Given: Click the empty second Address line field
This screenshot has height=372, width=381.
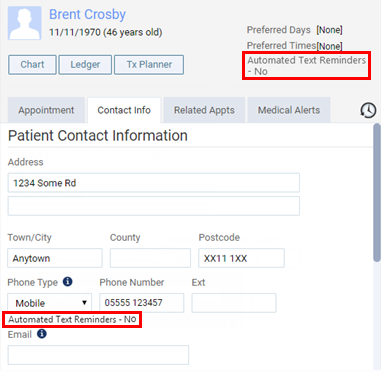Looking at the screenshot, I should click(x=154, y=206).
